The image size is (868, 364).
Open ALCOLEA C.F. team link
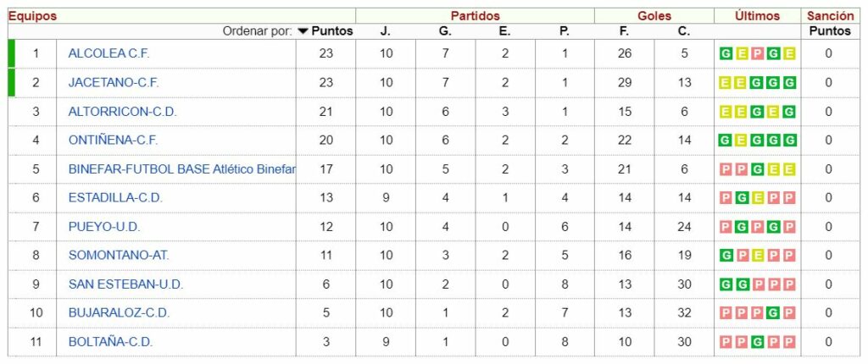[109, 53]
